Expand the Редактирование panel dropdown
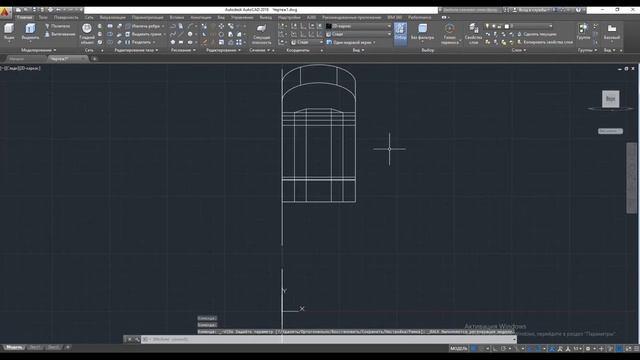The height and width of the screenshot is (360, 640). 223,50
